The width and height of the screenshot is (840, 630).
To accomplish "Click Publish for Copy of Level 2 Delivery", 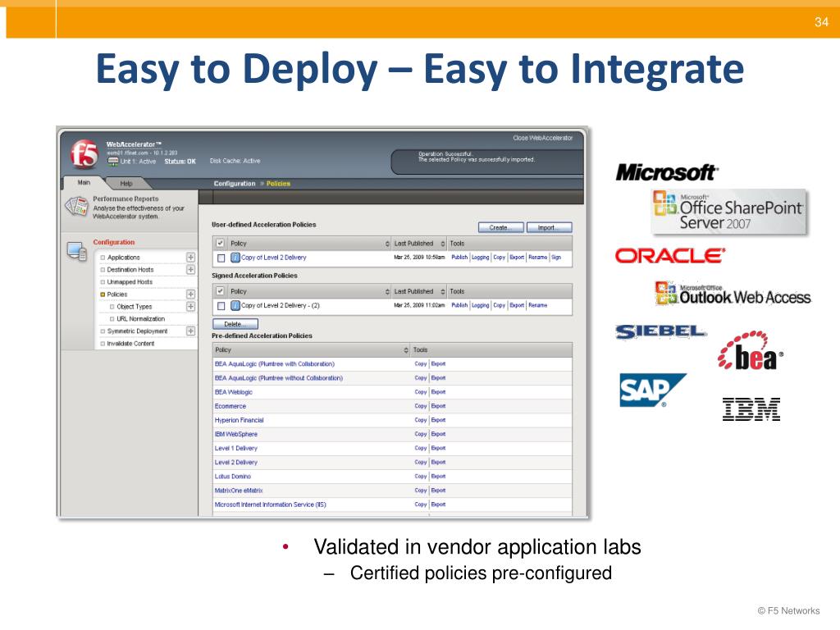I will [459, 257].
